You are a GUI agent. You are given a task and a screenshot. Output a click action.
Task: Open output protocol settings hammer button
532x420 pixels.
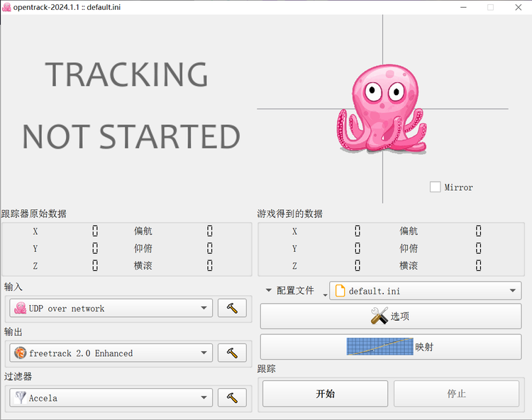point(232,353)
